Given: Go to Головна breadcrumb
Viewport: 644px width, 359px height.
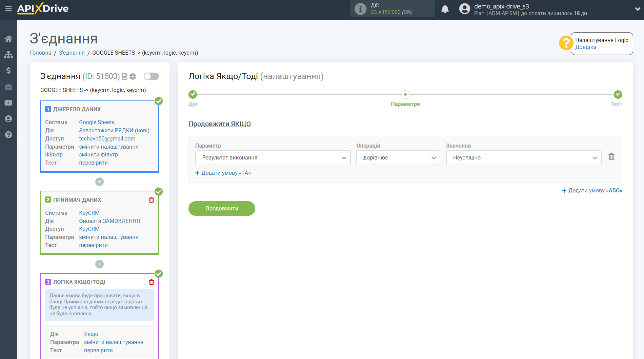Looking at the screenshot, I should pos(41,53).
